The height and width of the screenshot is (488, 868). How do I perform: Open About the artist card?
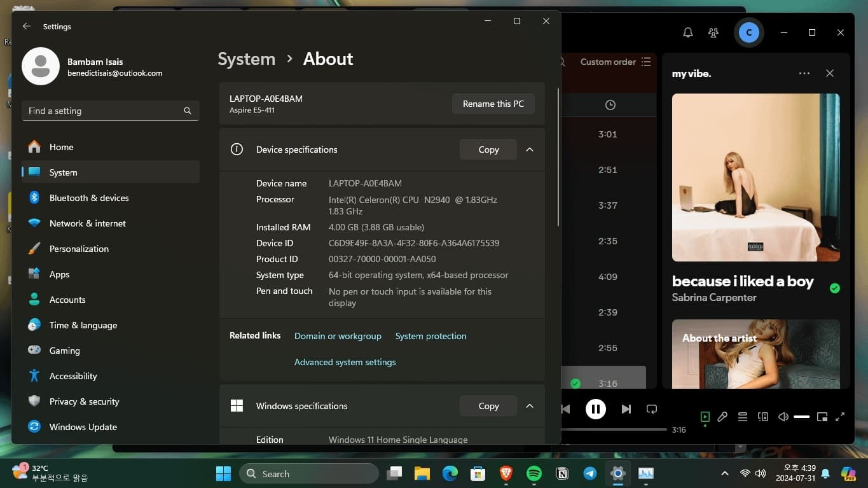755,354
